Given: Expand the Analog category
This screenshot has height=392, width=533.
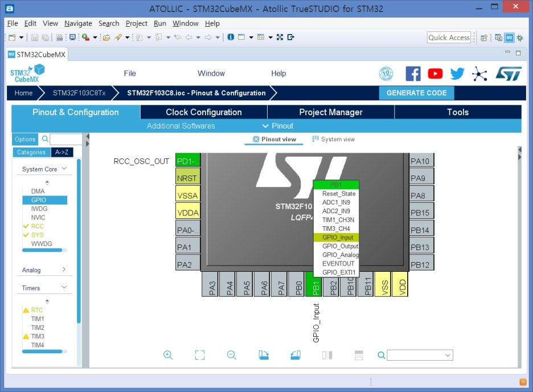Looking at the screenshot, I should (x=64, y=269).
